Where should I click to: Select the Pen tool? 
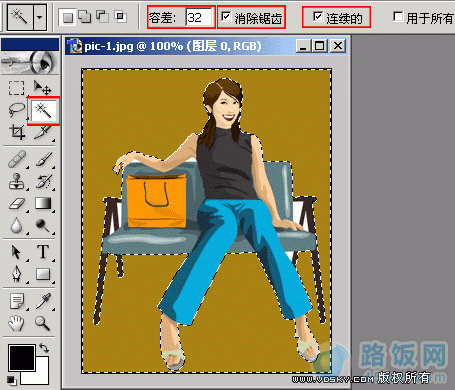(17, 274)
